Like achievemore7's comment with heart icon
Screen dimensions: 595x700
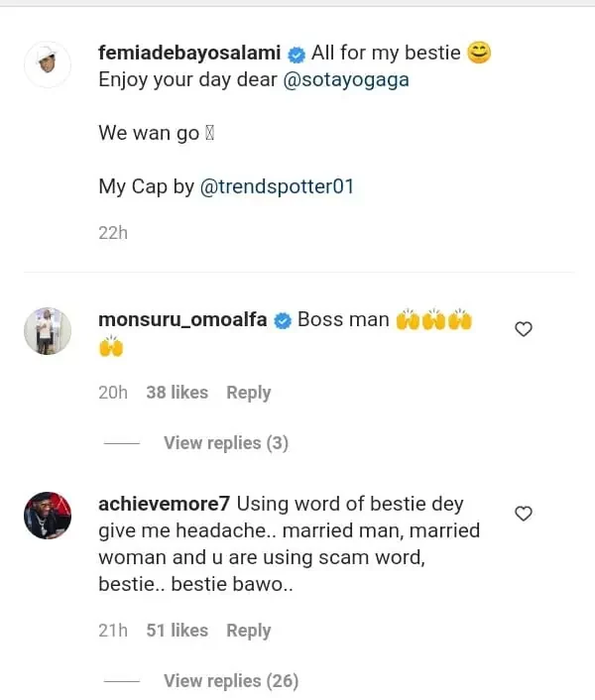tap(524, 513)
